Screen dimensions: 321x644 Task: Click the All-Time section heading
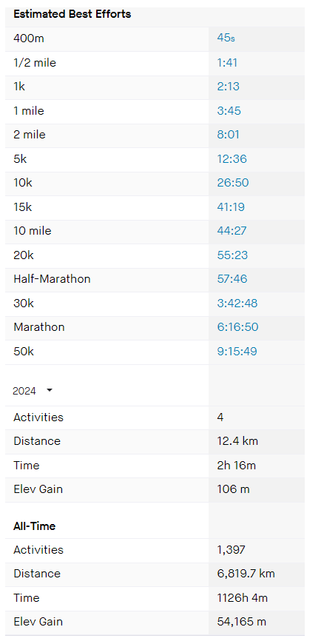coord(35,526)
